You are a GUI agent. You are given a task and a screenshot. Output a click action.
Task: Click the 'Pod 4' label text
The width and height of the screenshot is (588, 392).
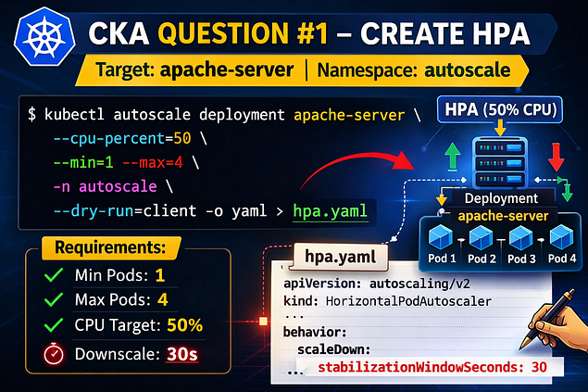562,259
